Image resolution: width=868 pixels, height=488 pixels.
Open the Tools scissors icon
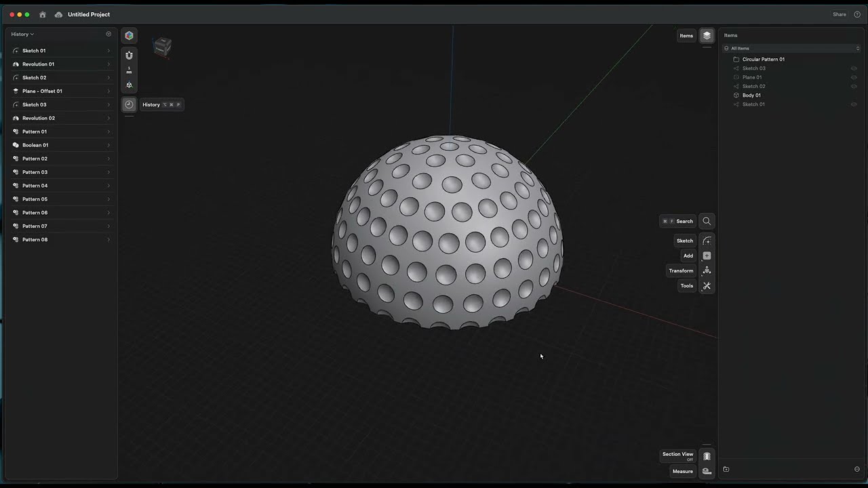(707, 285)
